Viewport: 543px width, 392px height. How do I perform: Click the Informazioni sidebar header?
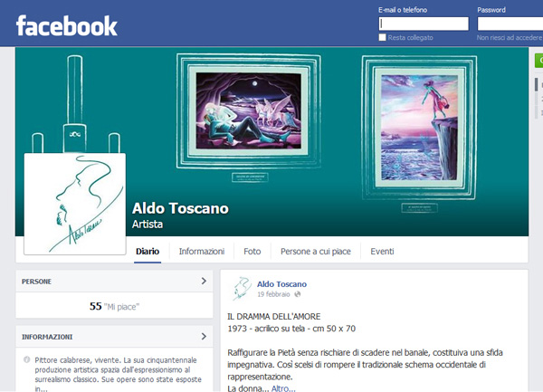coord(114,337)
